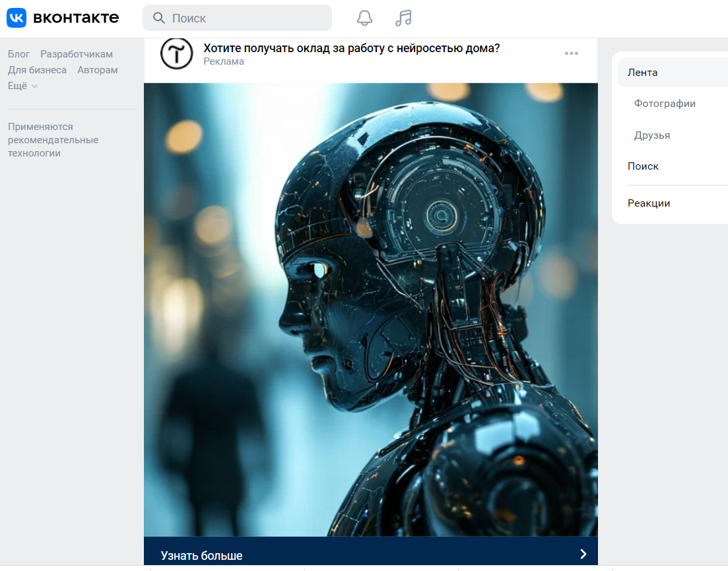The height and width of the screenshot is (571, 728).
Task: Click the robot ad image
Action: 370,310
